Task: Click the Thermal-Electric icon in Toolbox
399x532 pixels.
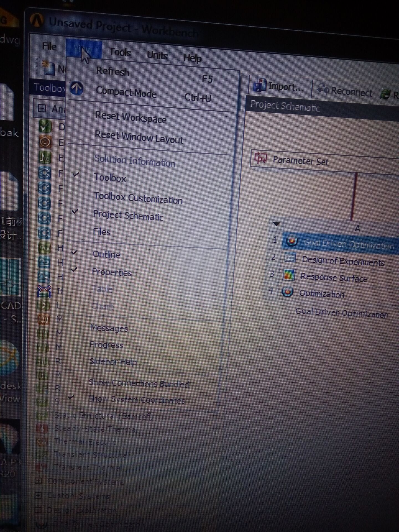Action: pyautogui.click(x=42, y=441)
